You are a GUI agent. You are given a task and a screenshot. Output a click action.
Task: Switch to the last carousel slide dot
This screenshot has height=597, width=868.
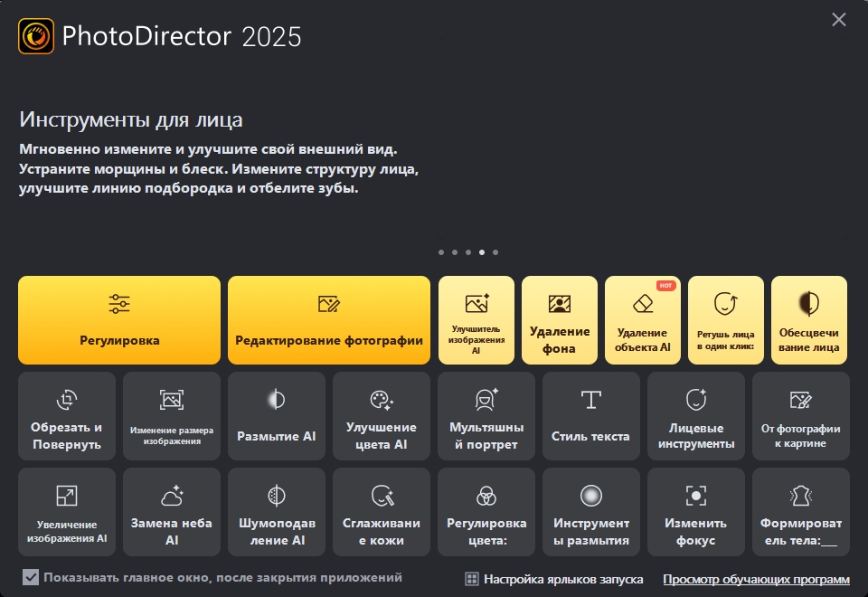(x=495, y=252)
